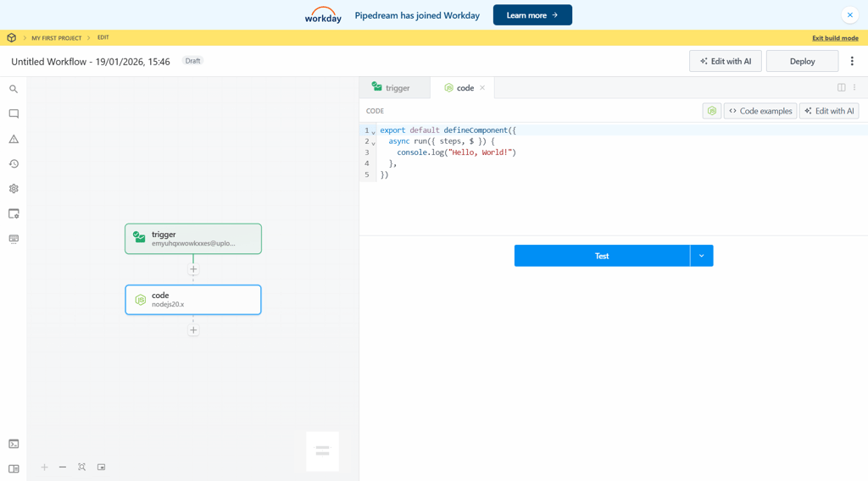Zoom out the canvas with minus icon
The image size is (868, 481).
coord(63,467)
